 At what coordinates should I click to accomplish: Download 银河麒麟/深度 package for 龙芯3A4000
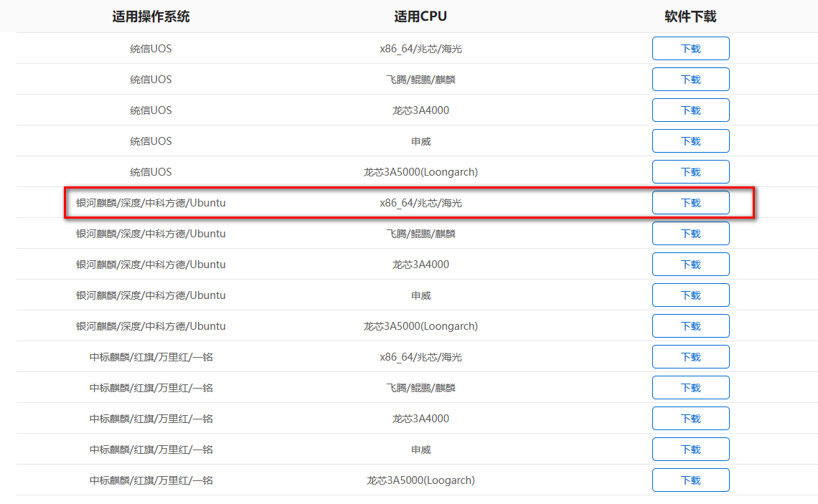[x=691, y=265]
